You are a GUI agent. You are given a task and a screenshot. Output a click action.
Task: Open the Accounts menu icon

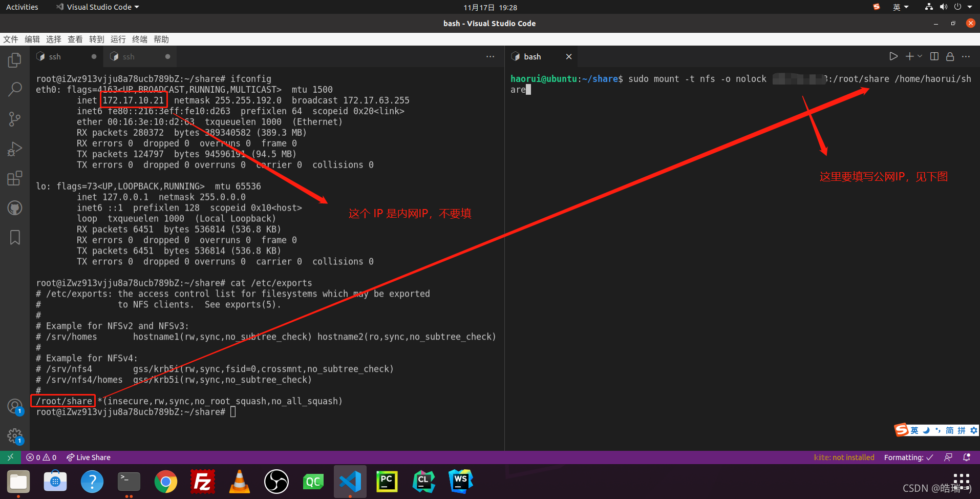pyautogui.click(x=15, y=407)
